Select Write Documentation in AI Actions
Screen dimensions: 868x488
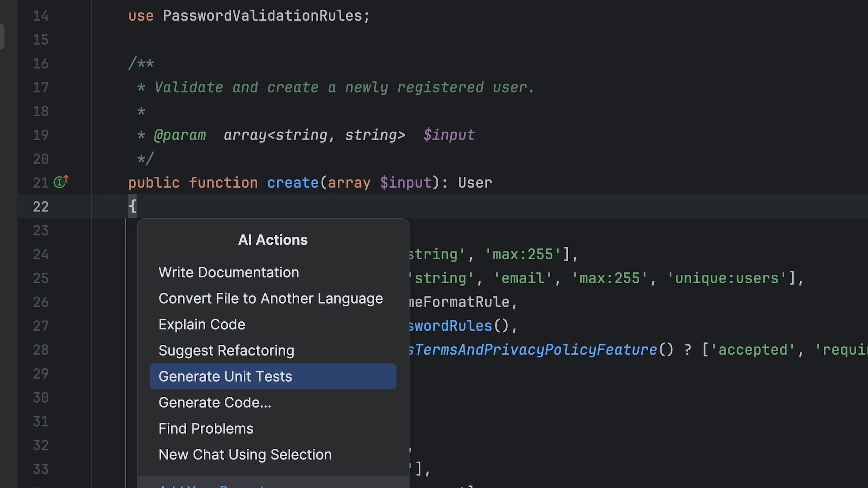click(x=228, y=272)
